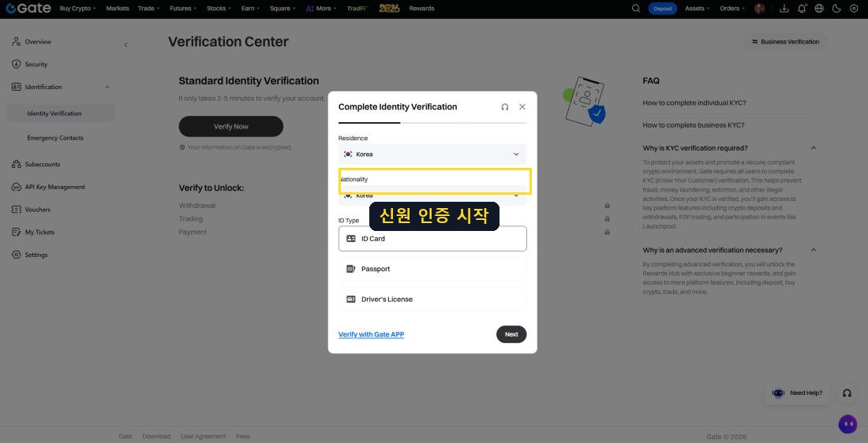Open the Buy Crypto menu
The height and width of the screenshot is (443, 868).
pos(77,9)
